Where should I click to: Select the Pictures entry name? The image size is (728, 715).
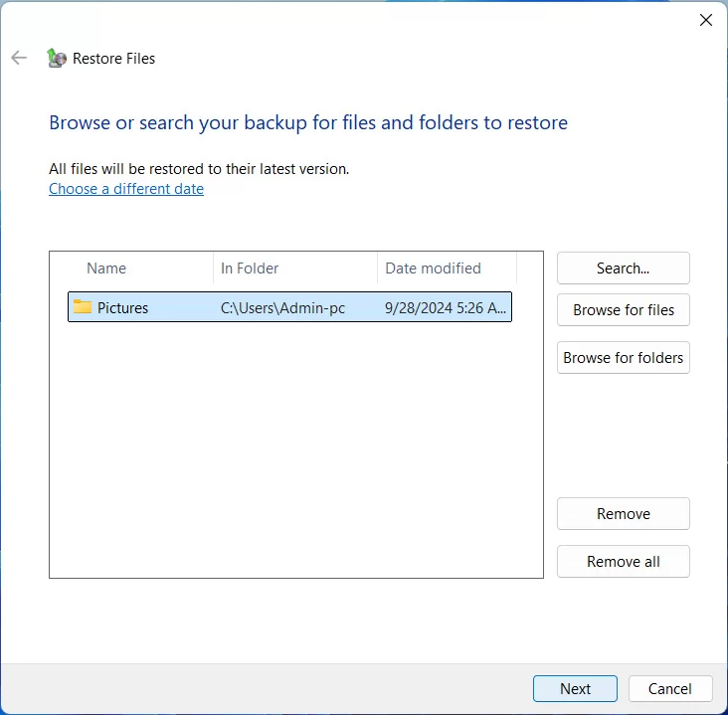point(122,308)
